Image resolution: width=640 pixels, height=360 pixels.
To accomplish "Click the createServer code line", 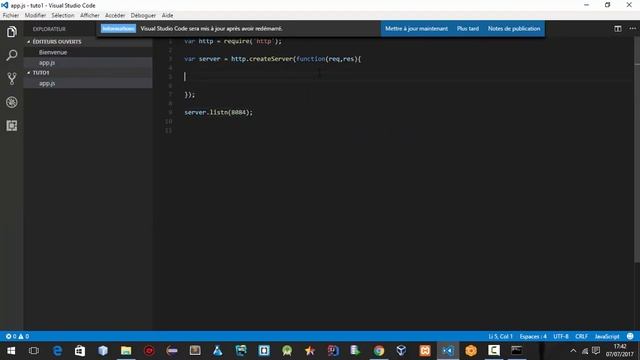I will tap(273, 59).
